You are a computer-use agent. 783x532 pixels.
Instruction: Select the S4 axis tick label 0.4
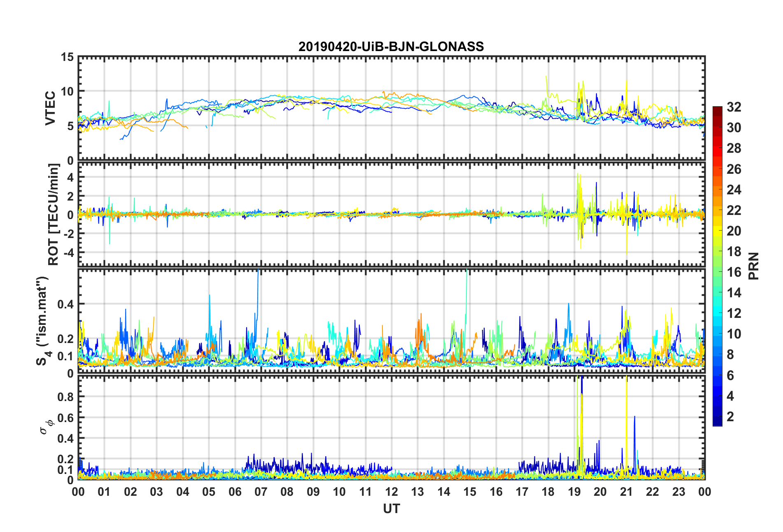[x=65, y=304]
